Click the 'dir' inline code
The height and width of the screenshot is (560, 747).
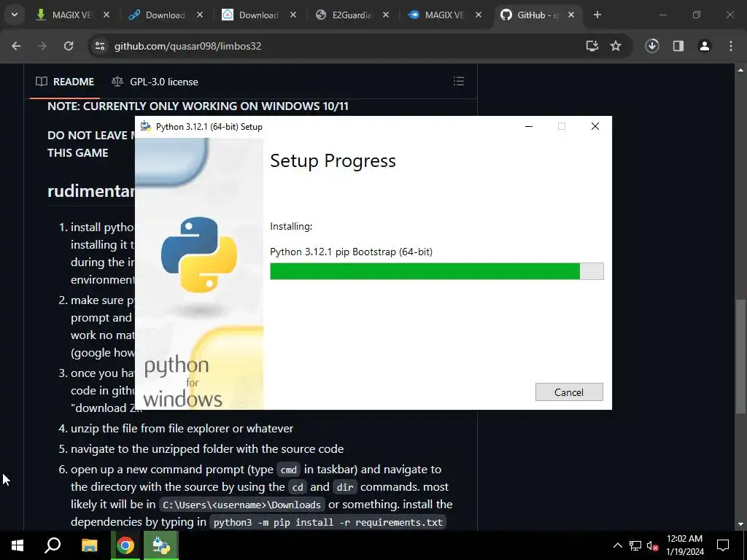345,488
